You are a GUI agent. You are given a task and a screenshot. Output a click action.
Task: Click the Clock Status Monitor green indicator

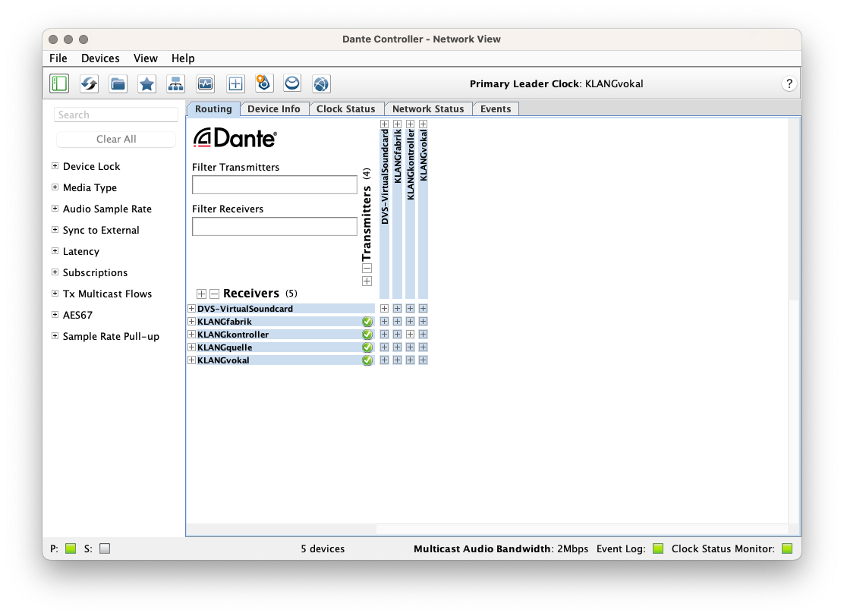click(x=787, y=548)
